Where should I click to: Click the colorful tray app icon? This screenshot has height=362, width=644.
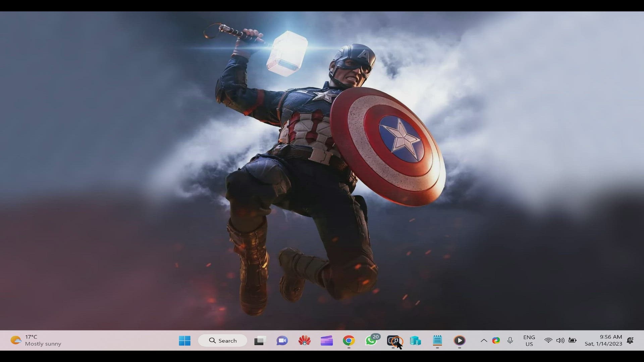(x=496, y=341)
